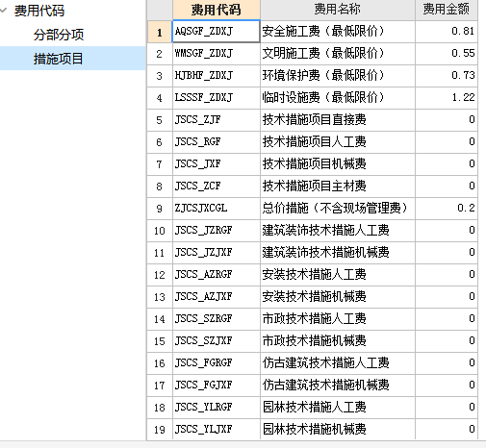The image size is (486, 448).
Task: Select row header number 19
Action: (x=160, y=430)
